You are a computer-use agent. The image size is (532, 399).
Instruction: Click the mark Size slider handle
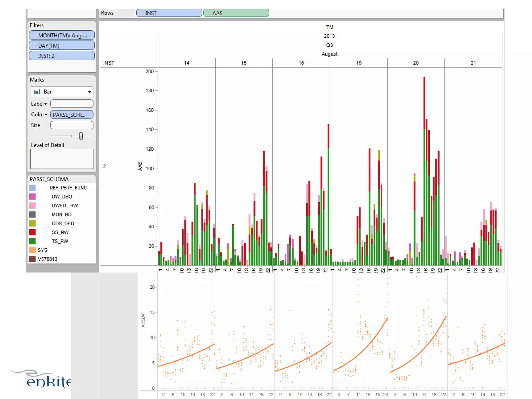pyautogui.click(x=81, y=136)
